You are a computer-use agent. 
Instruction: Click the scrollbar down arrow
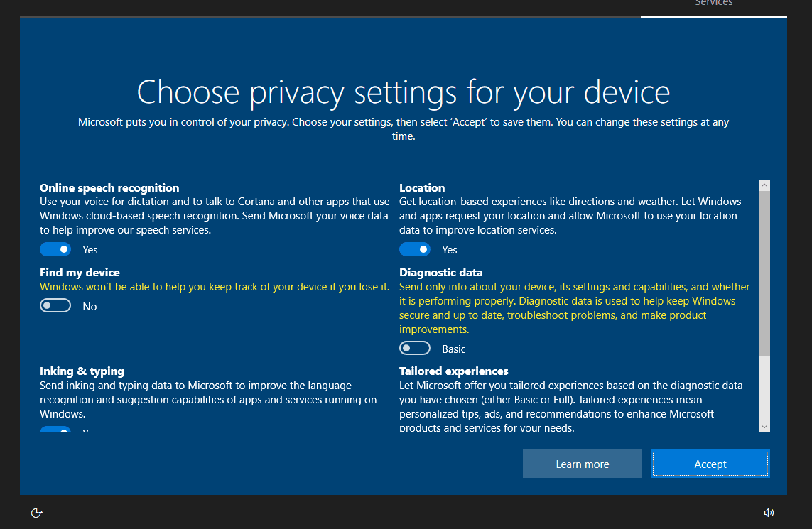tap(764, 427)
